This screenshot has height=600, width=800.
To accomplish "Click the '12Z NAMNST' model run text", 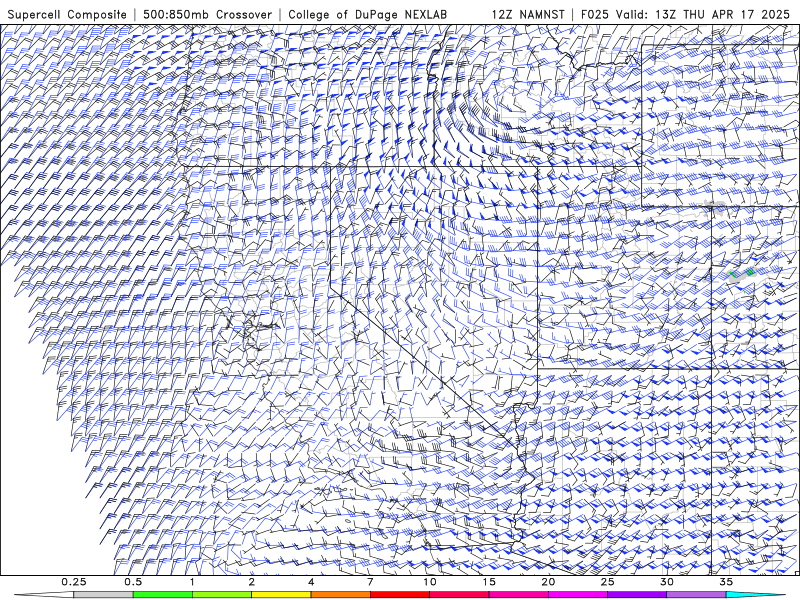I will pos(528,14).
